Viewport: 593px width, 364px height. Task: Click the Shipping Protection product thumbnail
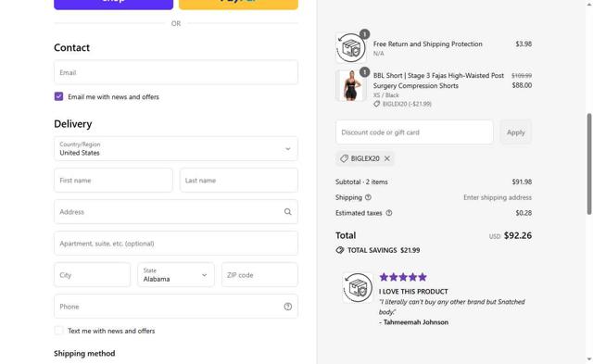point(350,48)
